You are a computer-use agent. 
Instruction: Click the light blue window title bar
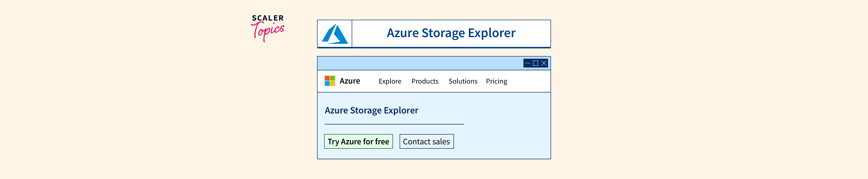tap(418, 63)
